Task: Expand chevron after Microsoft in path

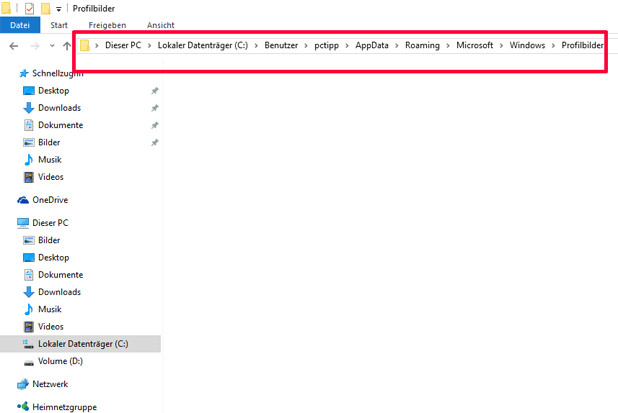Action: click(501, 46)
